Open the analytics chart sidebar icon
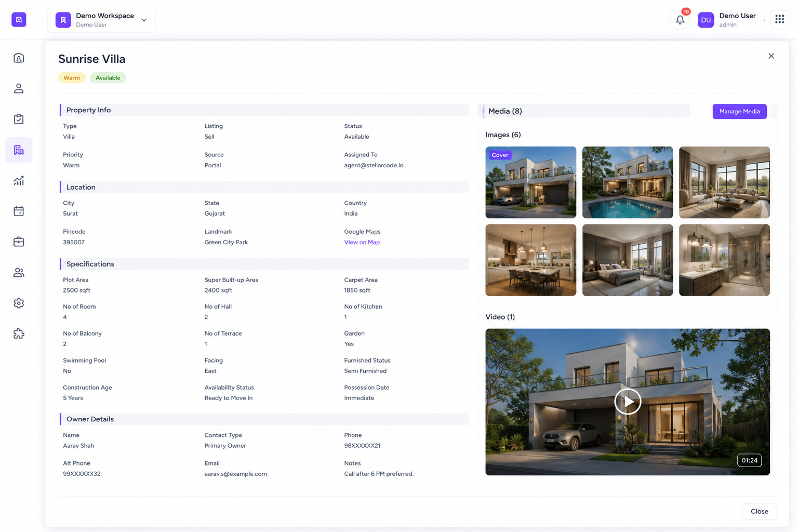798x532 pixels. (x=19, y=180)
